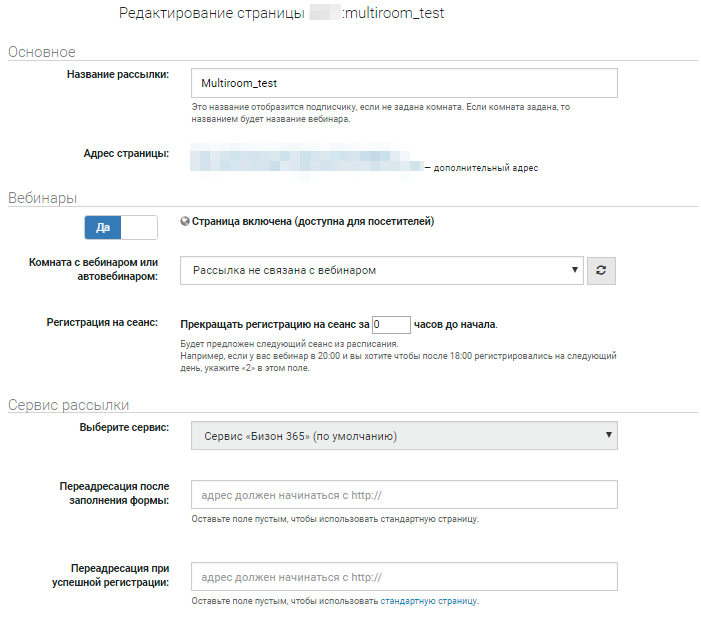This screenshot has height=641, width=701.
Task: Click the "дополнительный адрес" text
Action: (486, 168)
